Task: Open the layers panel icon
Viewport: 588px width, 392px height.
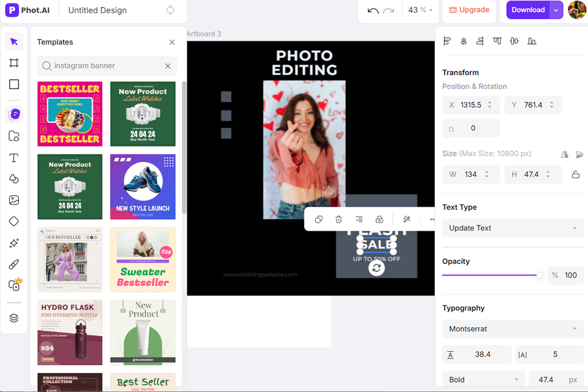Action: coord(14,318)
